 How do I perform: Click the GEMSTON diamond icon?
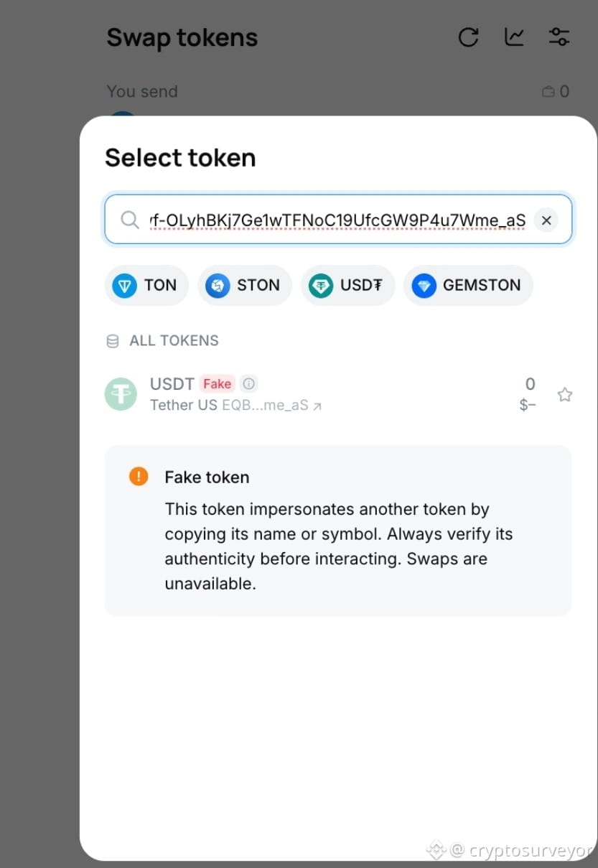pyautogui.click(x=424, y=286)
